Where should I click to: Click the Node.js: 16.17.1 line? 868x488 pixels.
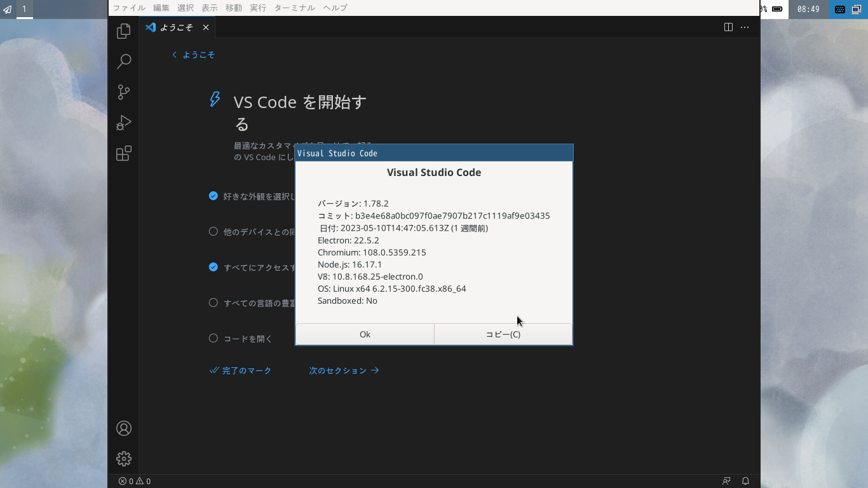pos(349,264)
